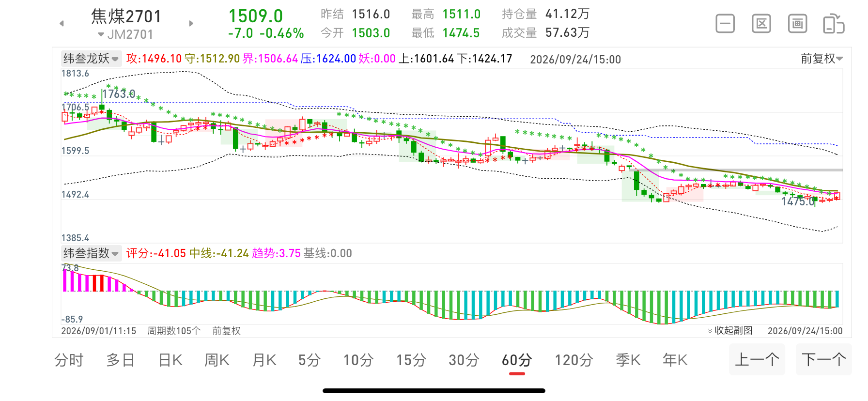Click the boxed '画' drawing icon
This screenshot has width=868, height=401.
coord(797,24)
